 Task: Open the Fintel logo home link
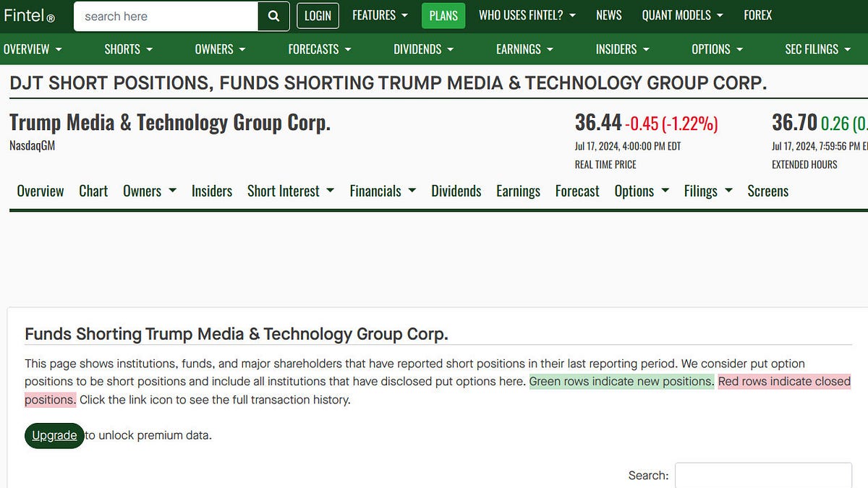pos(29,15)
